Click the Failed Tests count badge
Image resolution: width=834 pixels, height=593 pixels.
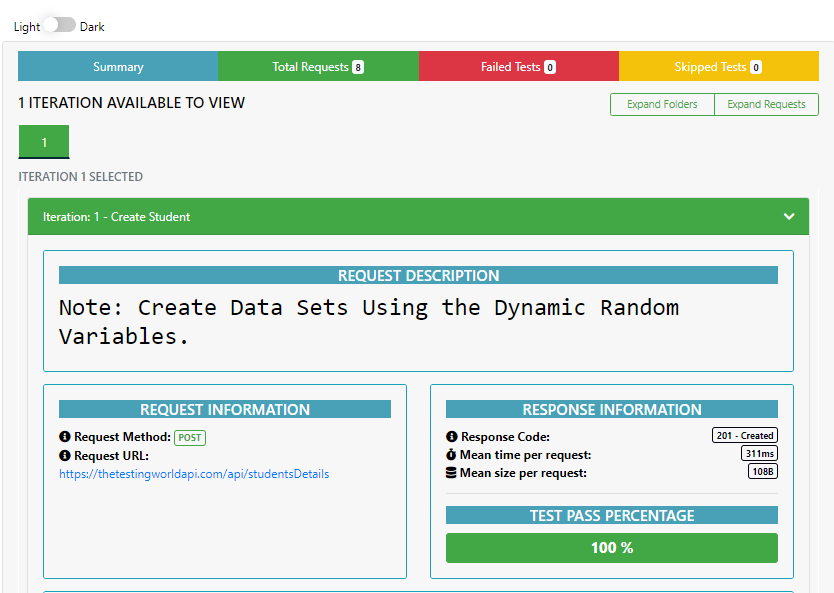coord(550,67)
